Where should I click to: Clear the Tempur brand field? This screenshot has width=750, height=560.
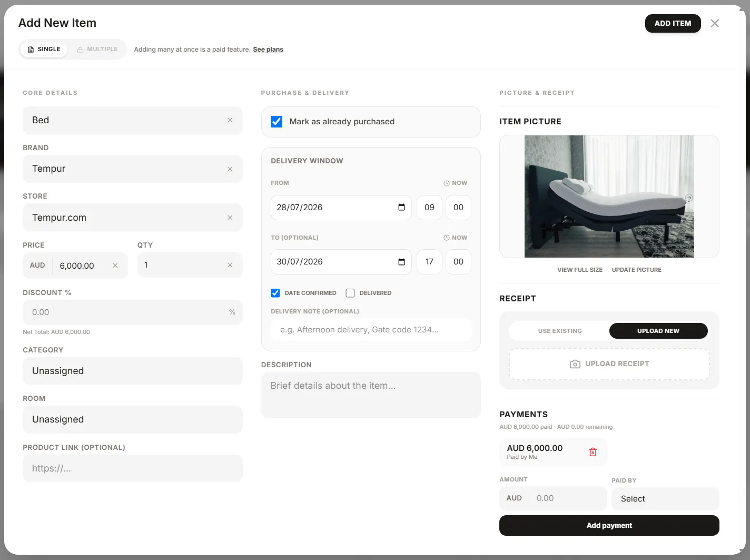point(230,169)
